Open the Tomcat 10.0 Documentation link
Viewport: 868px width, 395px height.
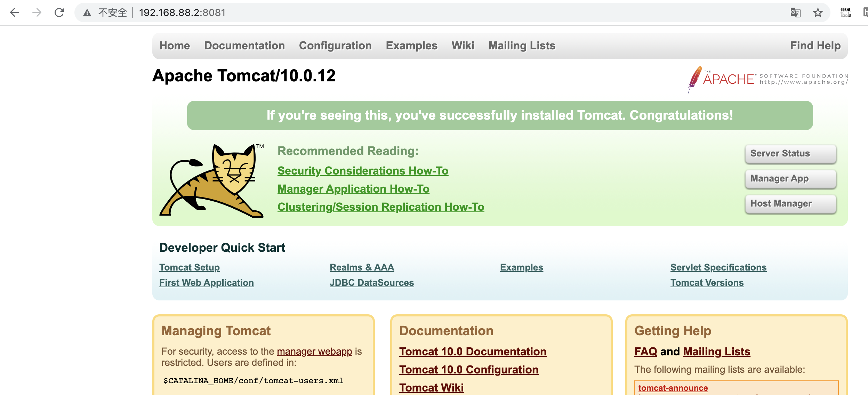(x=473, y=352)
